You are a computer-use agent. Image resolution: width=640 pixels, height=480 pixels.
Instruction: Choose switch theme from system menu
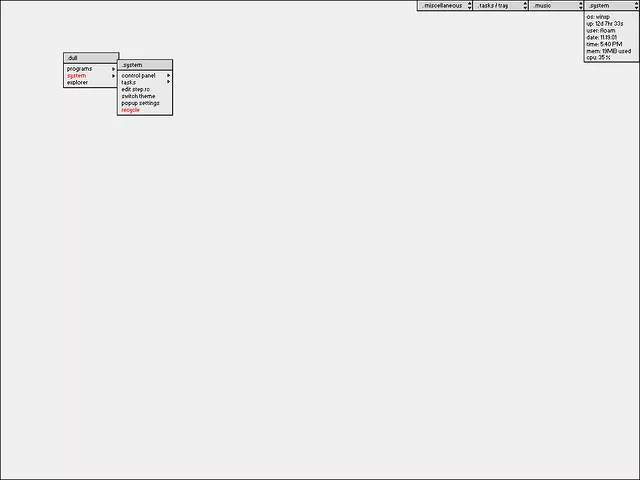click(138, 96)
